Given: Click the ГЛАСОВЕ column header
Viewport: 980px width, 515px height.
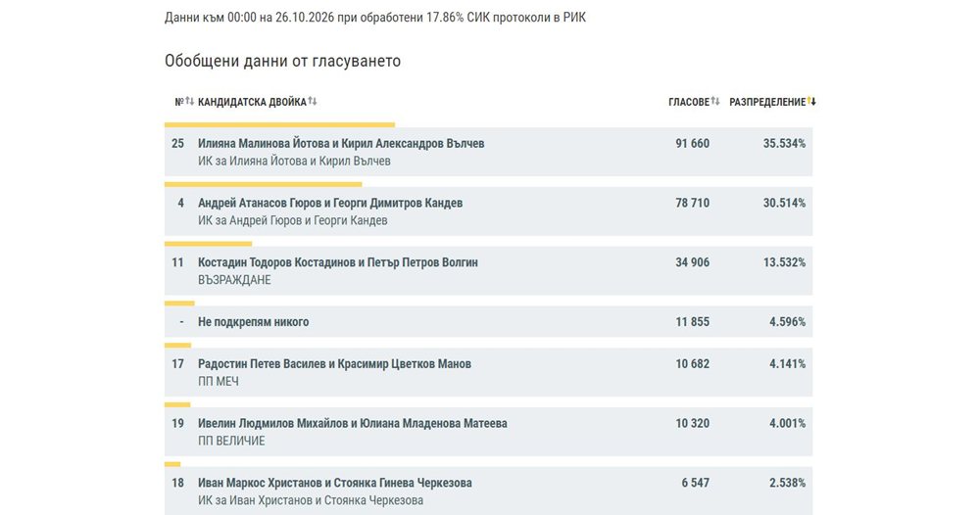Looking at the screenshot, I should click(689, 102).
